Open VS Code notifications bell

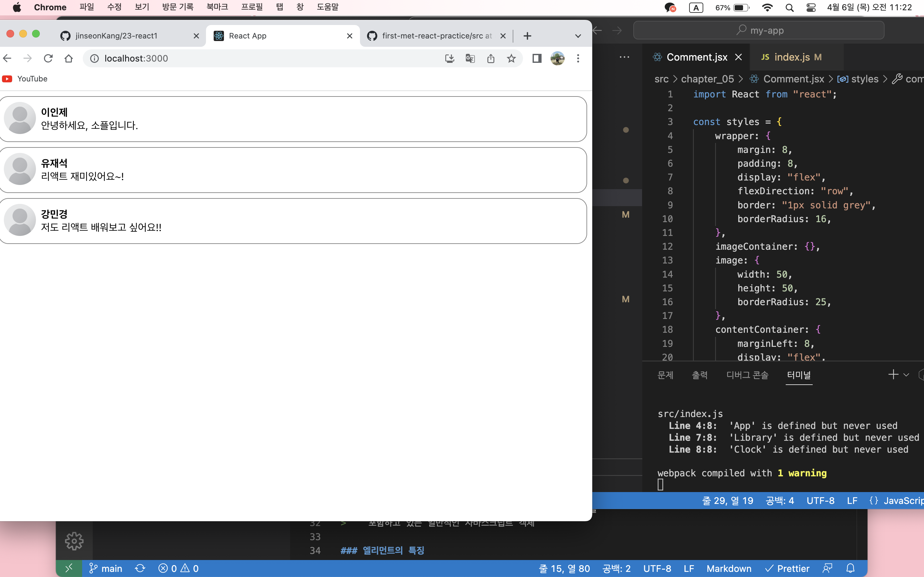tap(850, 568)
